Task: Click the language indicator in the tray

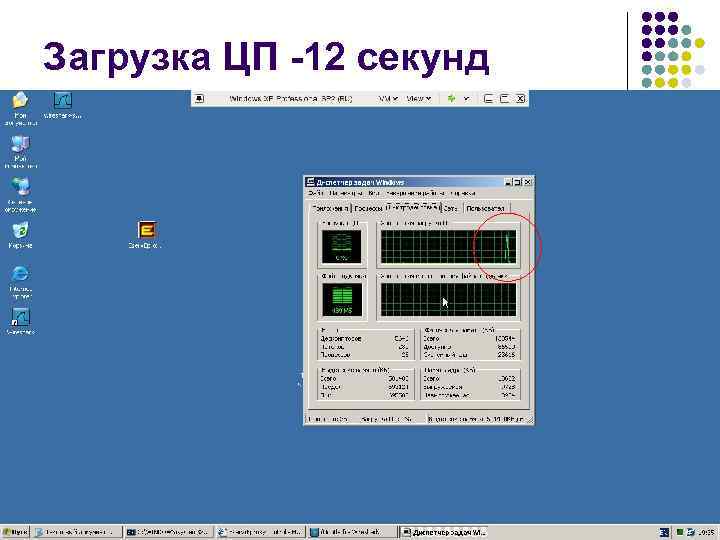Action: pyautogui.click(x=664, y=533)
